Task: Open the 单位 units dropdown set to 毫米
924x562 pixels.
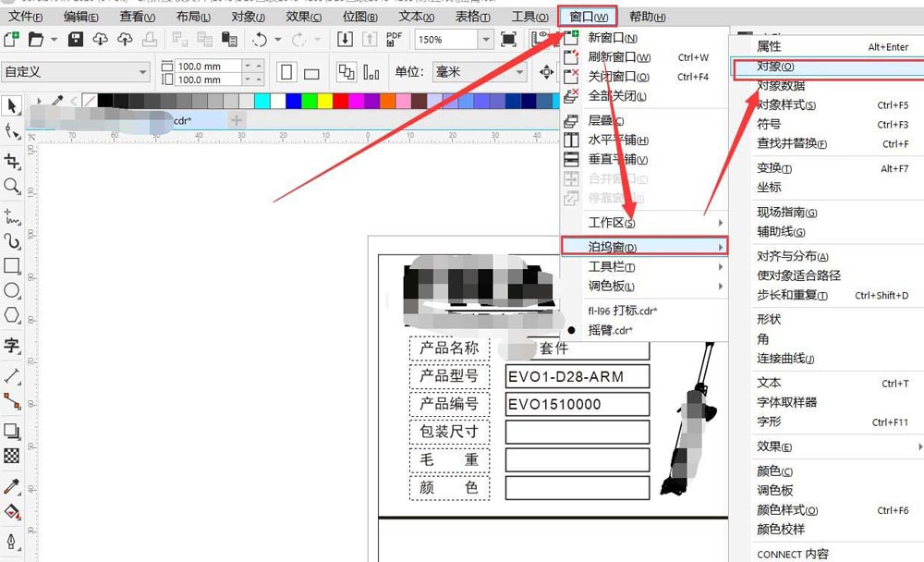Action: 522,73
